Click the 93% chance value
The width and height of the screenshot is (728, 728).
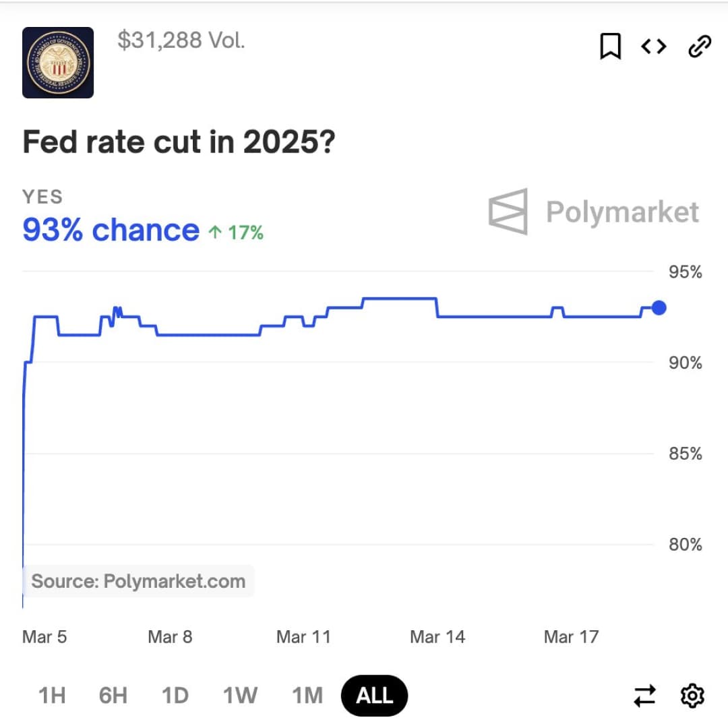tap(111, 231)
